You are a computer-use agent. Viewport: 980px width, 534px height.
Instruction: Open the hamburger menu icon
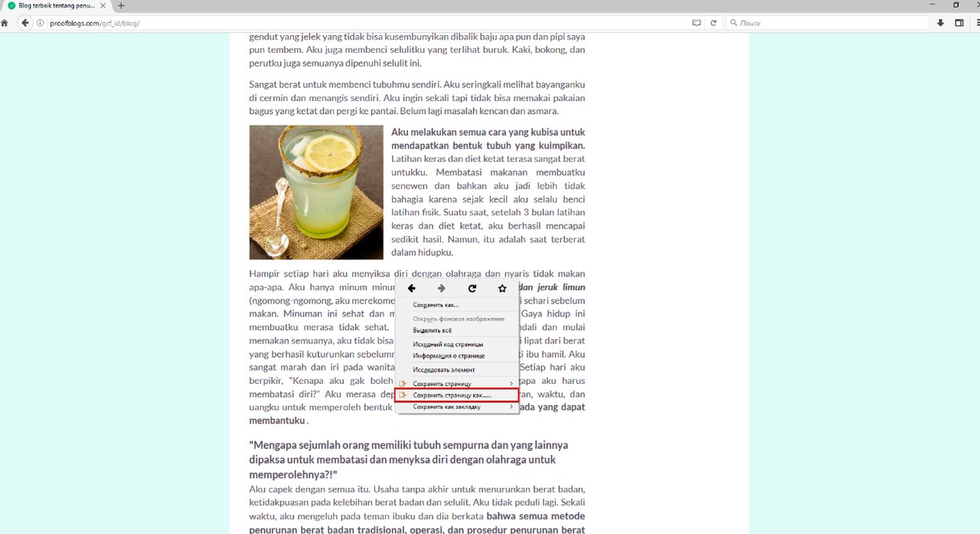(977, 23)
